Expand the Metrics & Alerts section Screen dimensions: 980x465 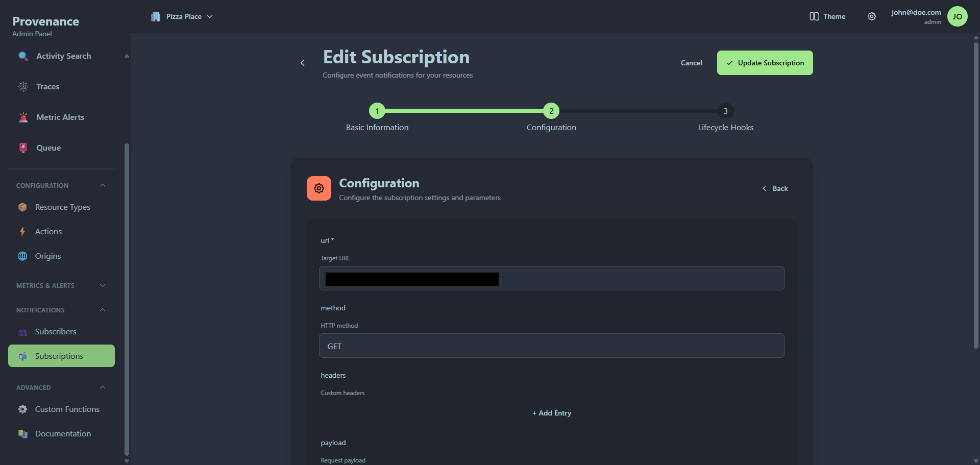[x=102, y=285]
